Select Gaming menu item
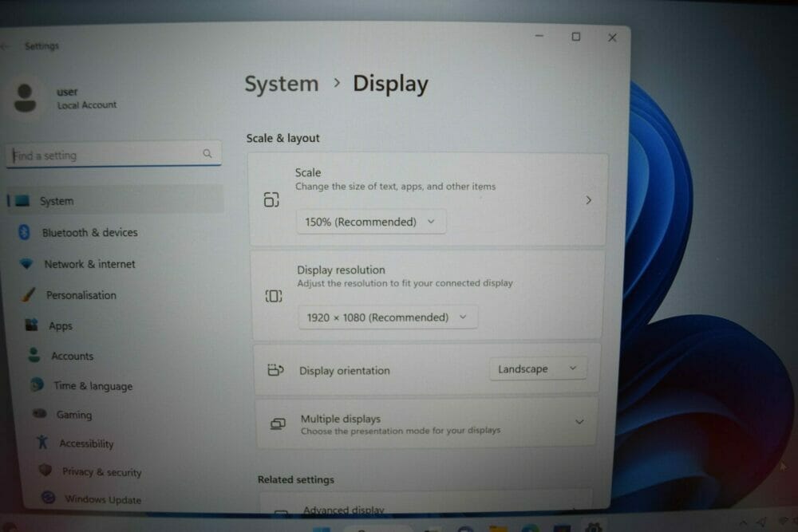The image size is (798, 532). pos(74,415)
